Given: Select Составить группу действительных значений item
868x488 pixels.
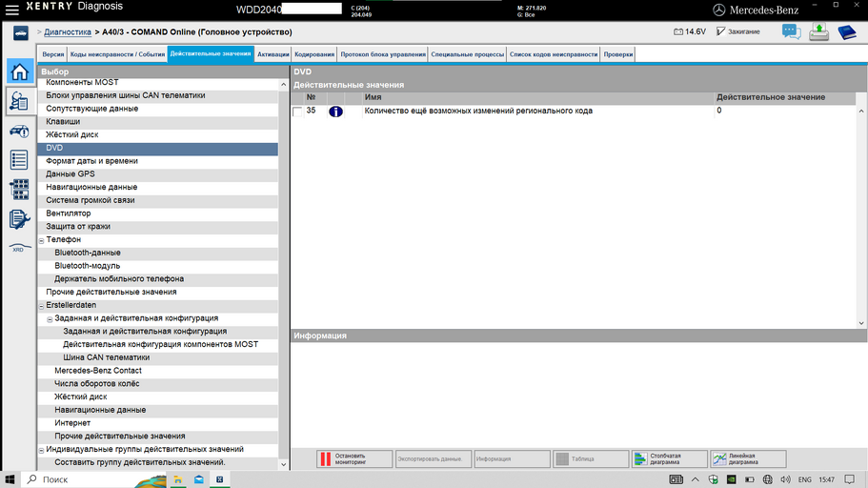Looking at the screenshot, I should [x=158, y=462].
